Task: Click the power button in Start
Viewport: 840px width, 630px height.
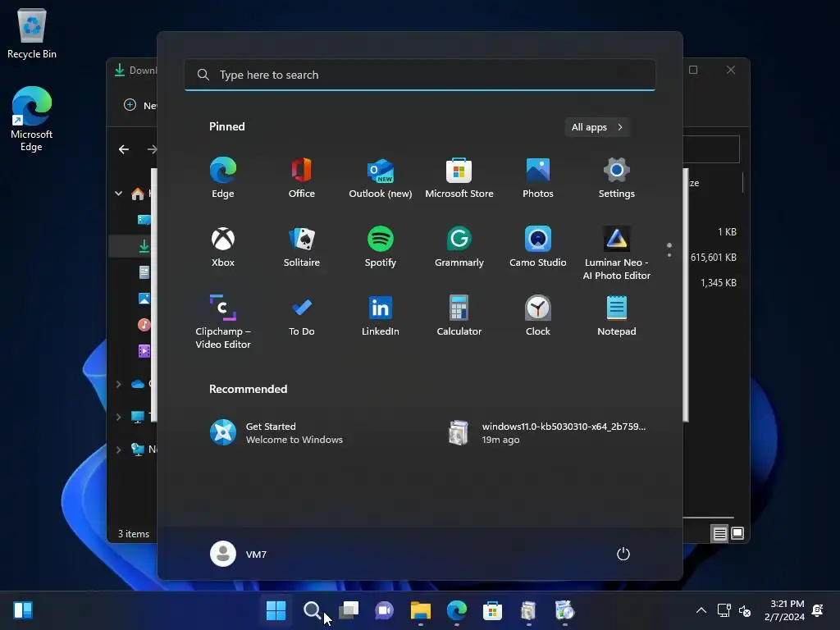Action: coord(623,554)
